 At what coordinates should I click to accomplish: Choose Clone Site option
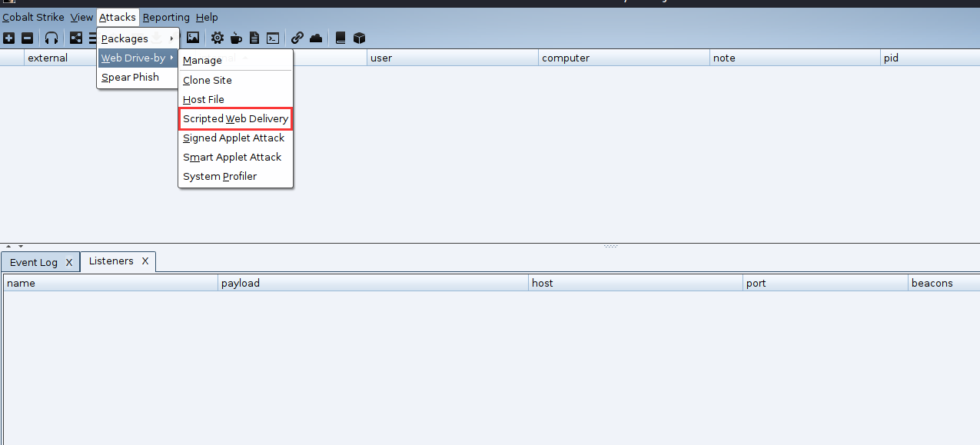click(x=235, y=80)
